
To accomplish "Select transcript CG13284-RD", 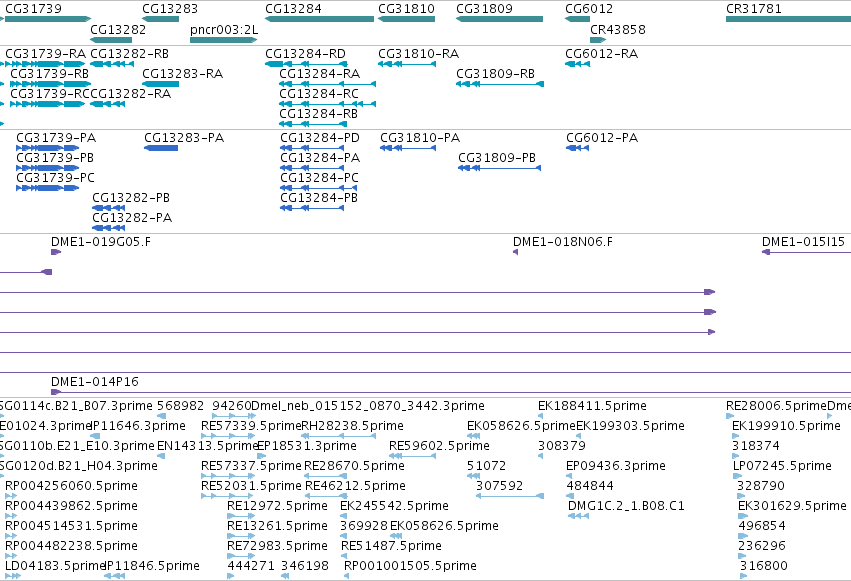I will tap(306, 64).
